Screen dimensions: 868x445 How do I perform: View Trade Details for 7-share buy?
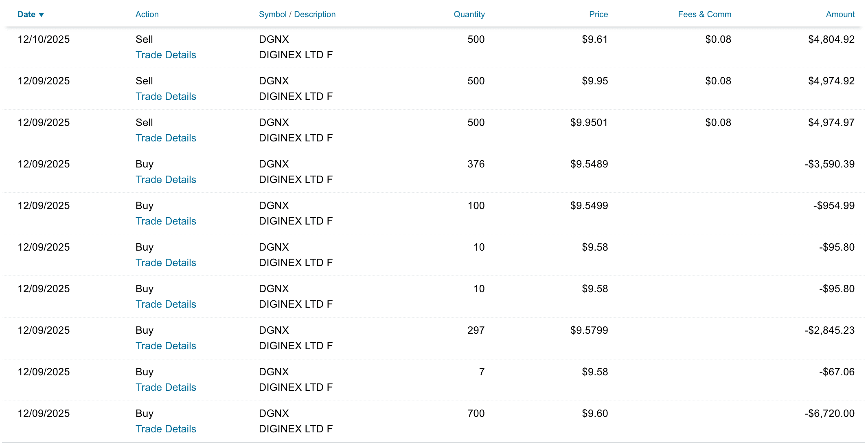tap(166, 388)
